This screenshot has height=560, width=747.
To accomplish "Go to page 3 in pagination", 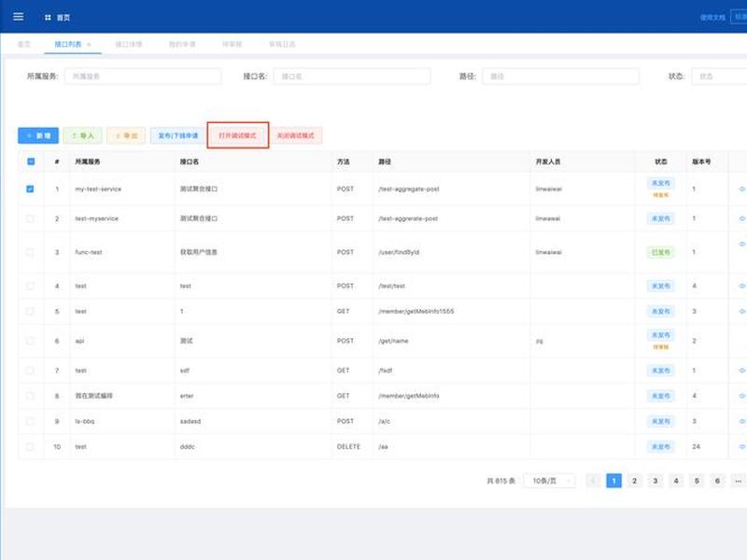I will coord(655,481).
